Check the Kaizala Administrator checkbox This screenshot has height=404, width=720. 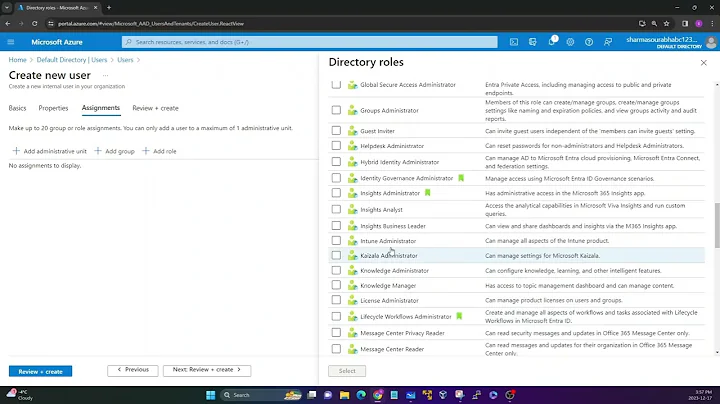[336, 255]
